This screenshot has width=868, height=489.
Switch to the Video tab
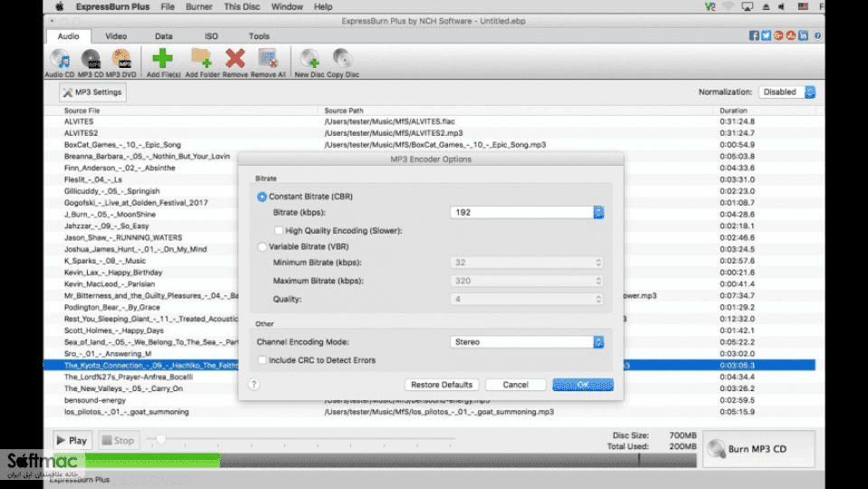116,36
